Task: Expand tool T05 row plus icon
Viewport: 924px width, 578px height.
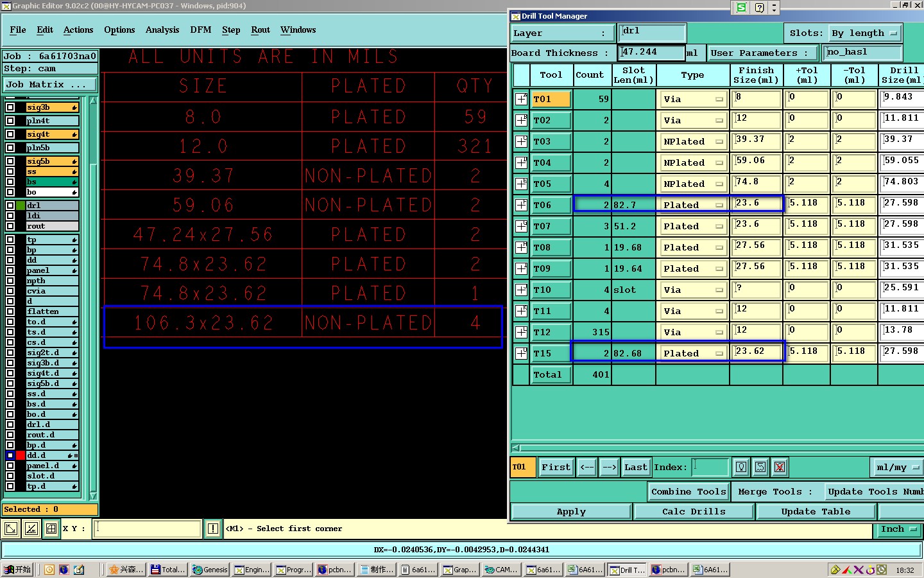Action: [521, 184]
